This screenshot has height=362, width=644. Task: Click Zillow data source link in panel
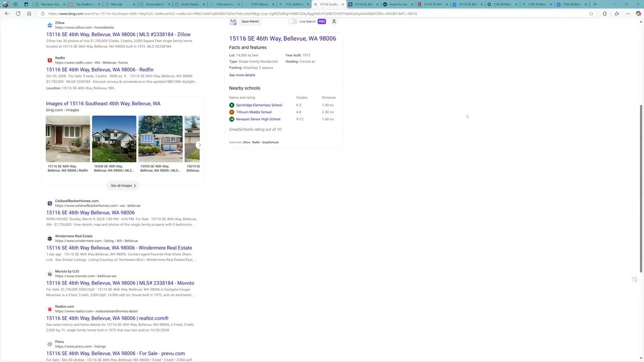(247, 142)
